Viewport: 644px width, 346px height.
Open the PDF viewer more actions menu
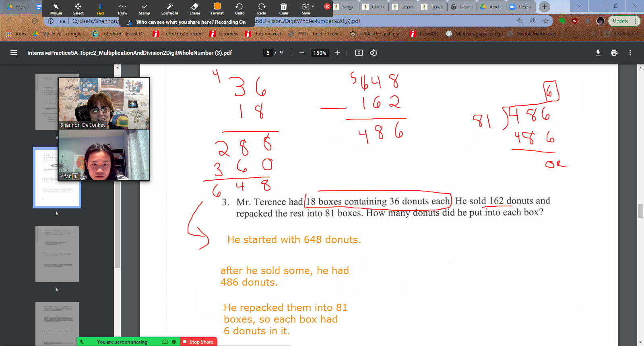pos(630,53)
